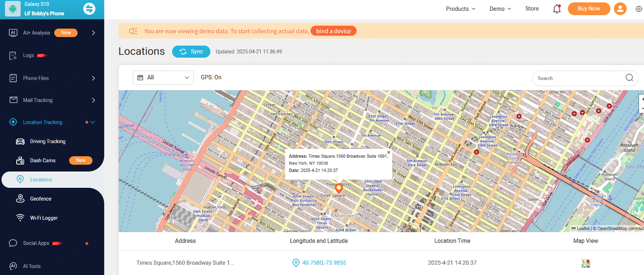Click the bind a device button
Image resolution: width=644 pixels, height=275 pixels.
tap(334, 31)
